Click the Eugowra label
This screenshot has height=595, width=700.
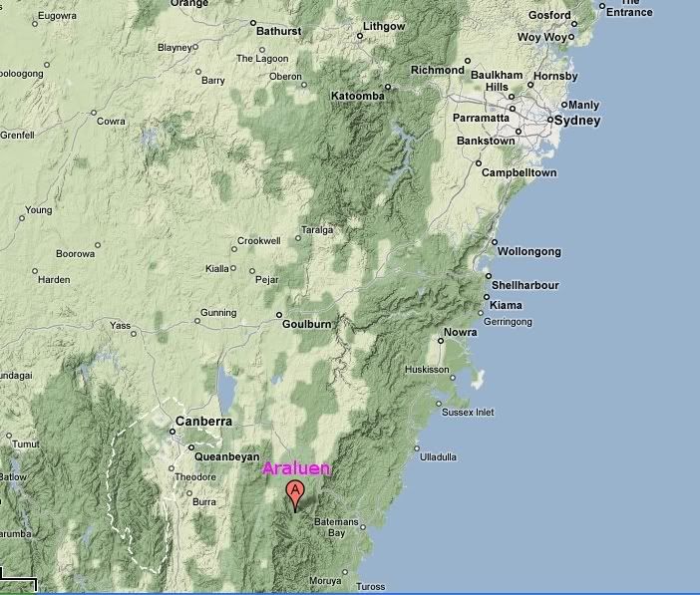(x=57, y=16)
